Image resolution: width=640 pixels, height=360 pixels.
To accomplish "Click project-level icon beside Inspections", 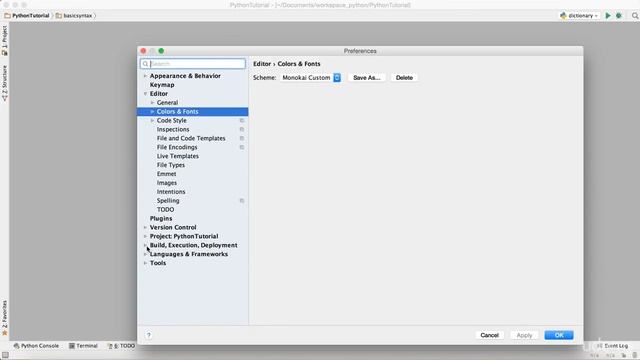I will click(242, 129).
